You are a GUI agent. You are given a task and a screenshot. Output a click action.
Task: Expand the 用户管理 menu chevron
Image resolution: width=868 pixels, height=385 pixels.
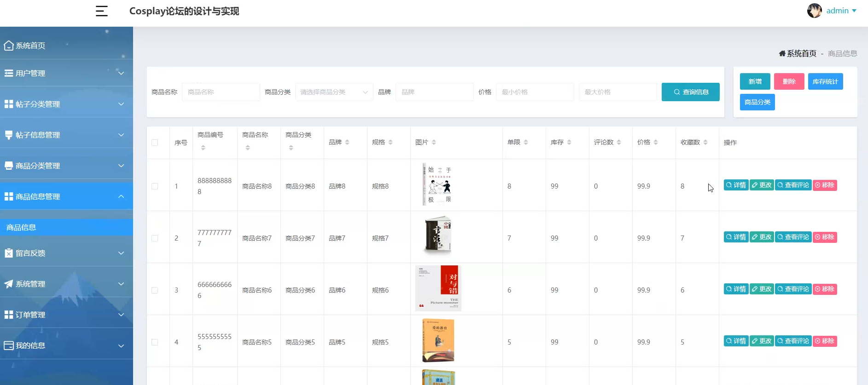tap(121, 73)
